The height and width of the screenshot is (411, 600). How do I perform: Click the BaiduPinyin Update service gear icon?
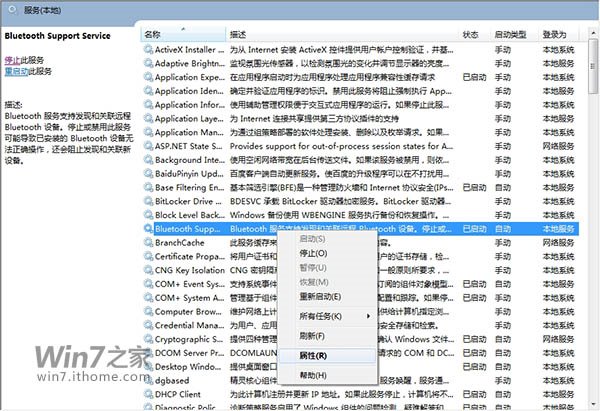148,173
